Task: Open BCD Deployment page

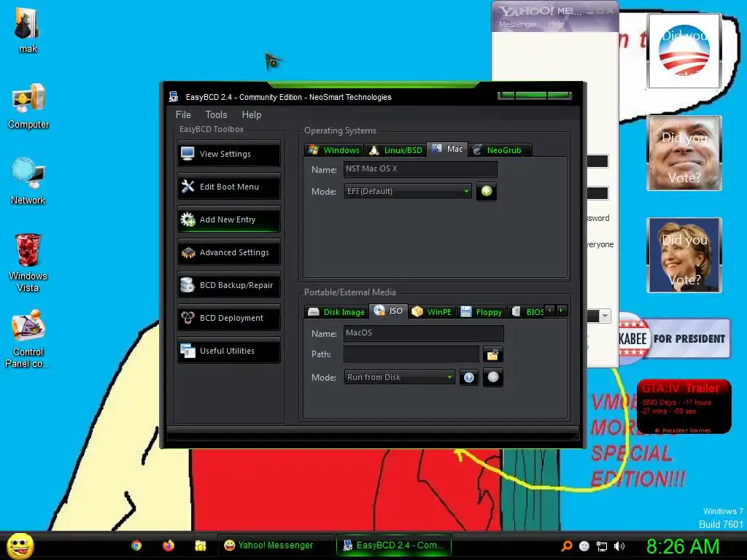Action: [x=229, y=318]
